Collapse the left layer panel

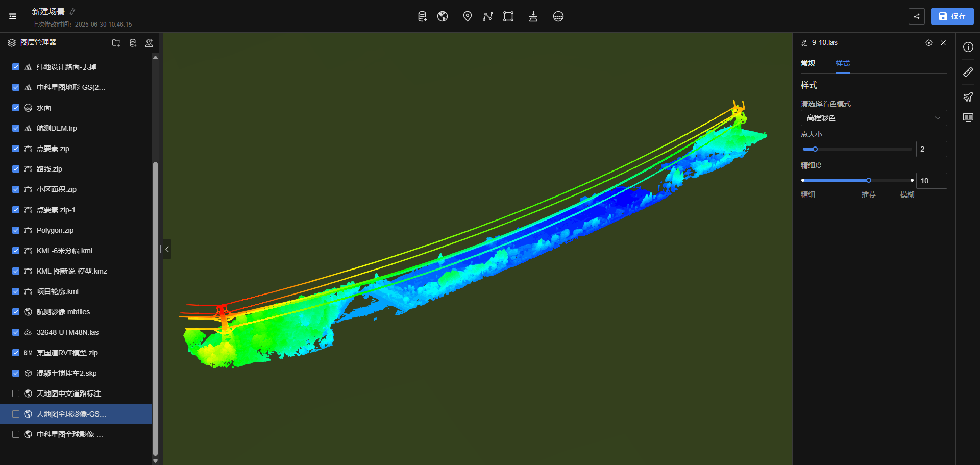(x=167, y=249)
